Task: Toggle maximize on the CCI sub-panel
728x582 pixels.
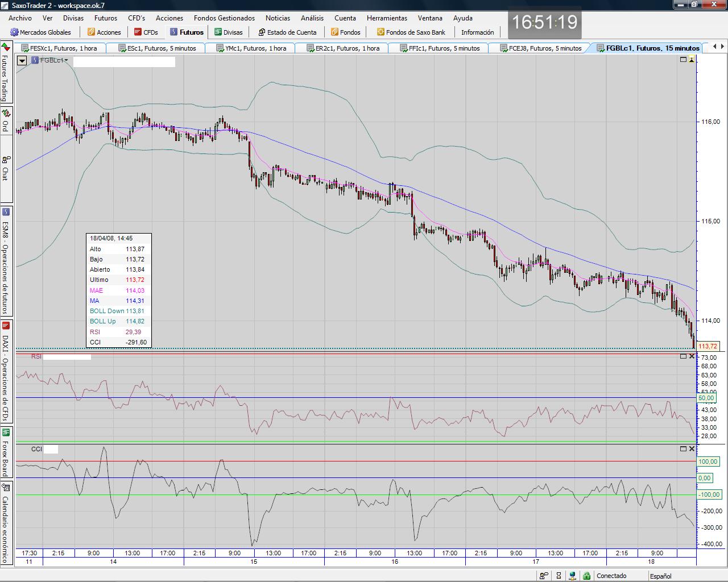Action: (683, 449)
